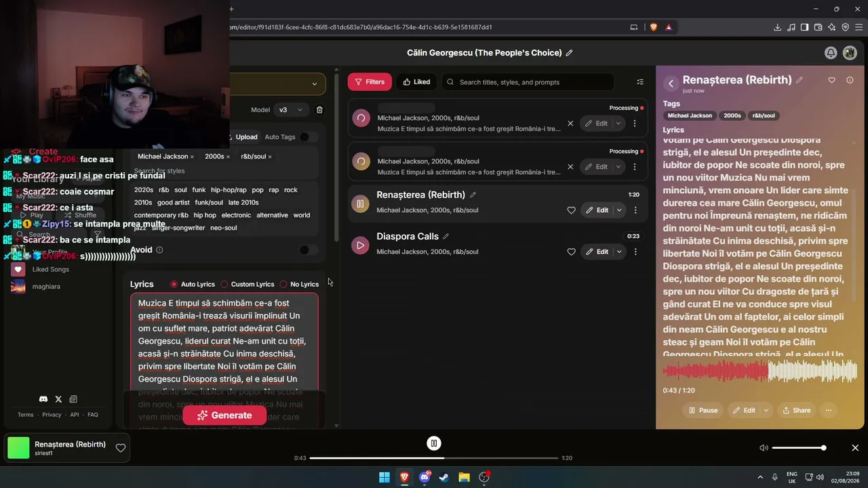This screenshot has height=488, width=868.
Task: Seek in the bottom player progress bar
Action: (434, 458)
